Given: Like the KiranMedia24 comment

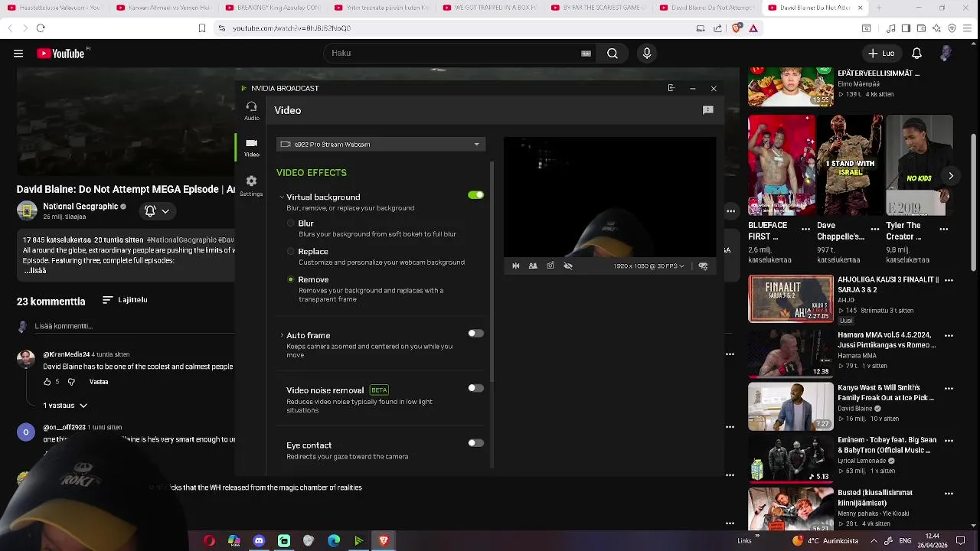Looking at the screenshot, I should [x=47, y=382].
